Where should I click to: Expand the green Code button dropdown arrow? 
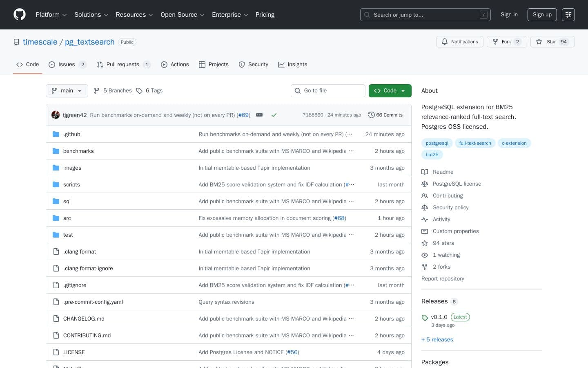pos(402,90)
